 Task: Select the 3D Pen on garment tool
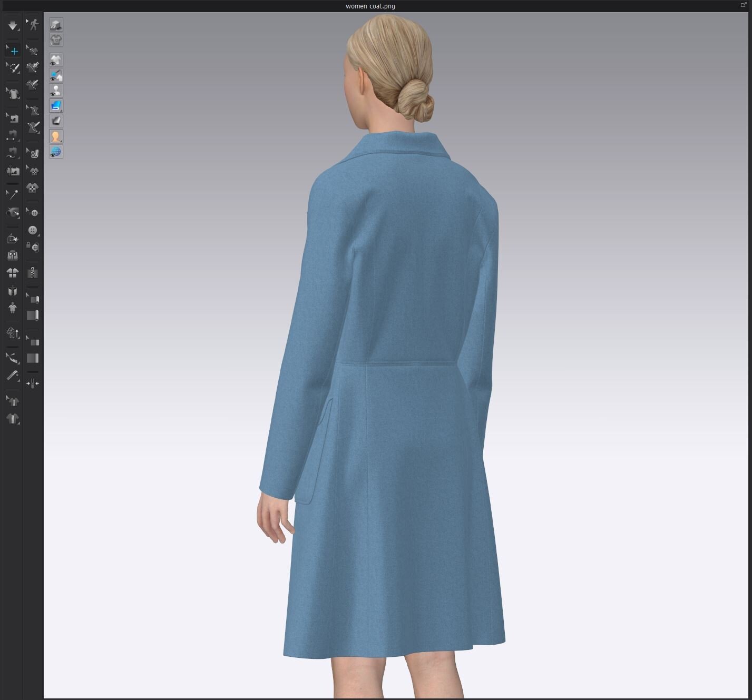coord(33,67)
